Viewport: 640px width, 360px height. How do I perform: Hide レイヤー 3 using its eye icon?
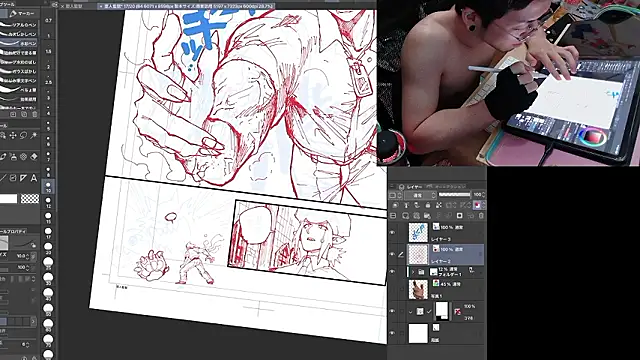tap(392, 232)
